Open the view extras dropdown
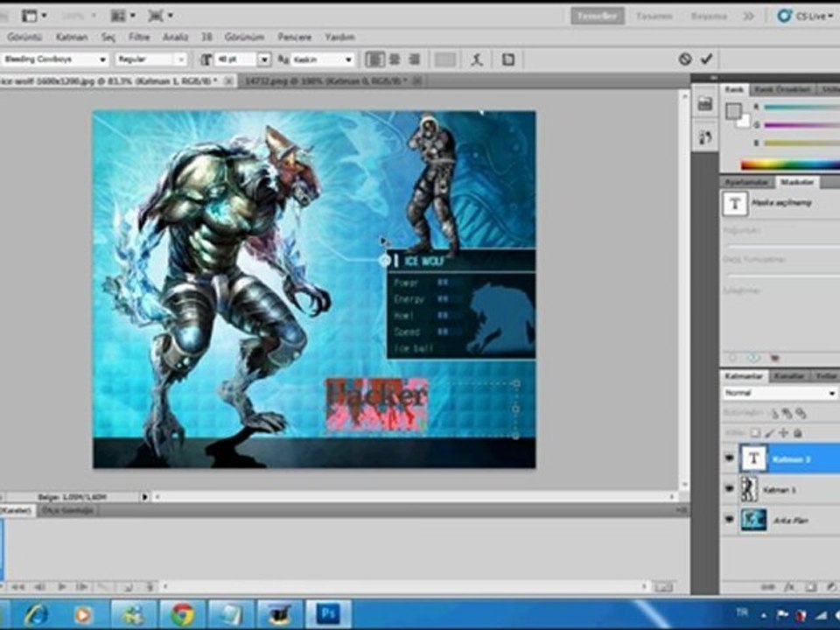 pos(33,16)
